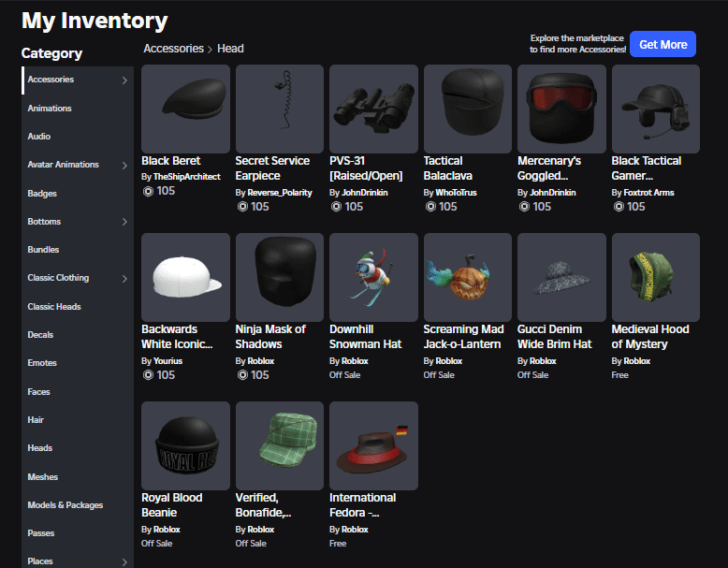
Task: Open creator Foxtrot Arms profile link
Action: (x=648, y=193)
